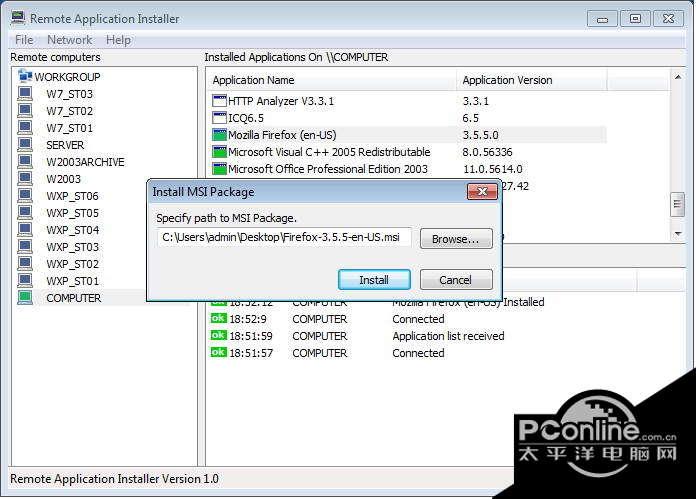Image resolution: width=696 pixels, height=499 pixels.
Task: Click computer icon beside WXP_ST05
Action: pyautogui.click(x=25, y=213)
